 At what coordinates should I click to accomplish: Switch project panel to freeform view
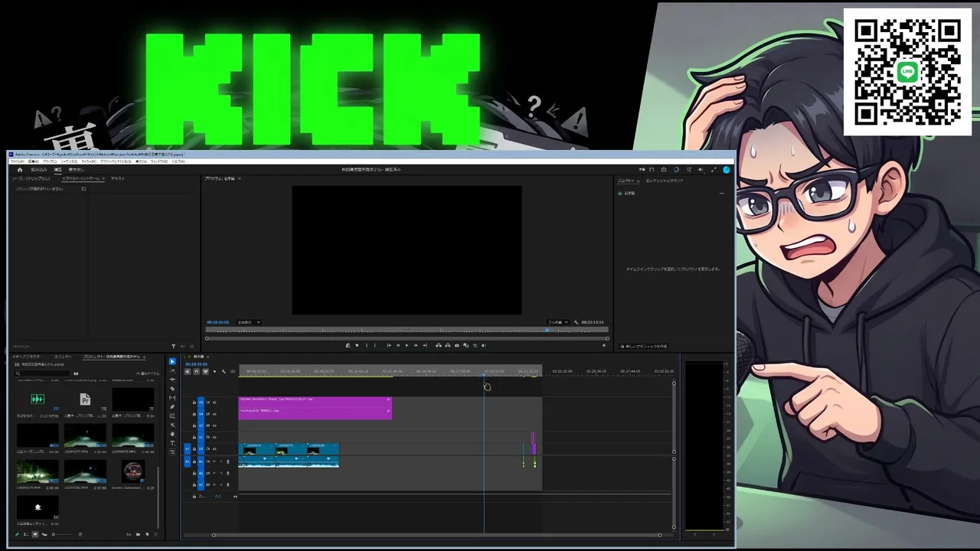click(x=44, y=534)
